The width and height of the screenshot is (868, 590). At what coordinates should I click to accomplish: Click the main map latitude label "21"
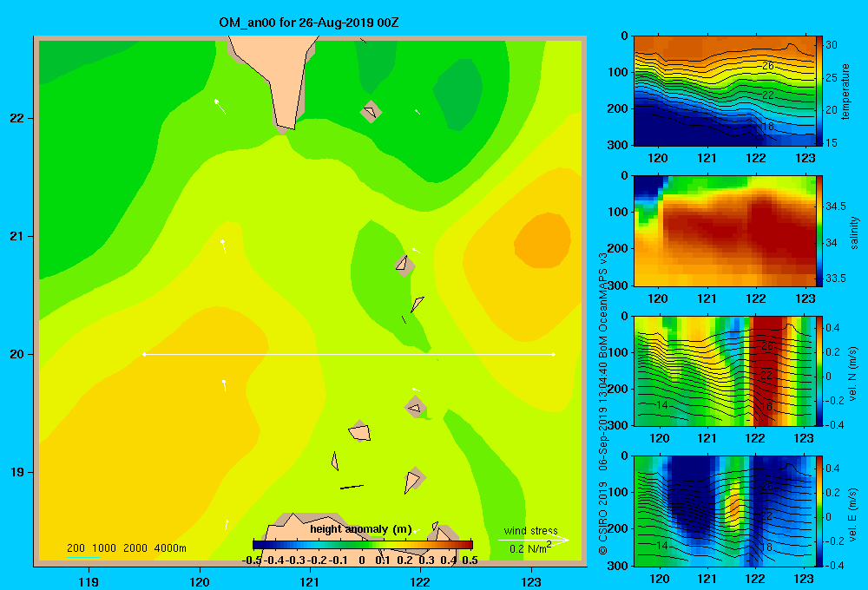(x=17, y=236)
